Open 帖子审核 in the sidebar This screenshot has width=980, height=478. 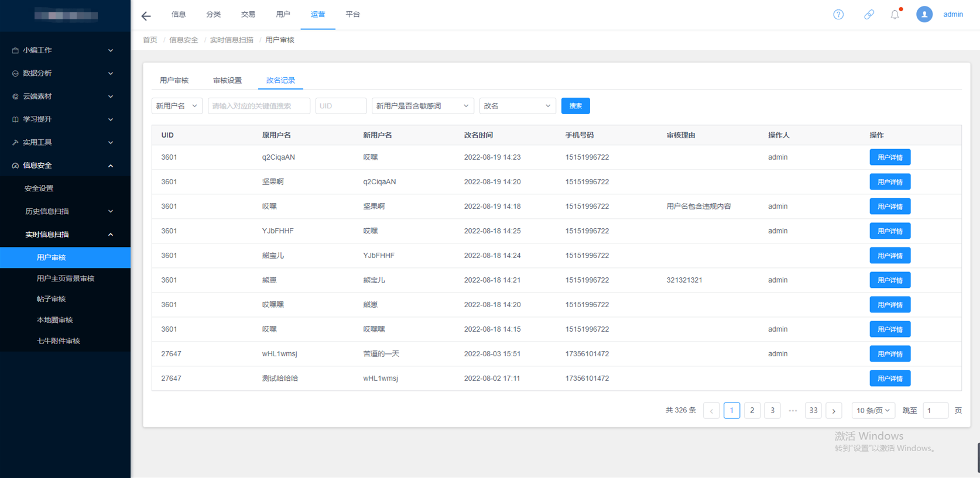[x=51, y=299]
